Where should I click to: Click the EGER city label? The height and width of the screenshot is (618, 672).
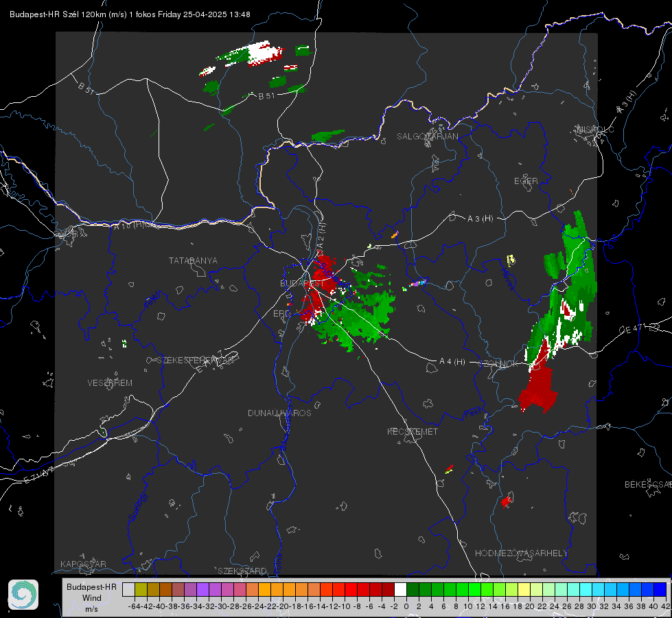(x=526, y=181)
